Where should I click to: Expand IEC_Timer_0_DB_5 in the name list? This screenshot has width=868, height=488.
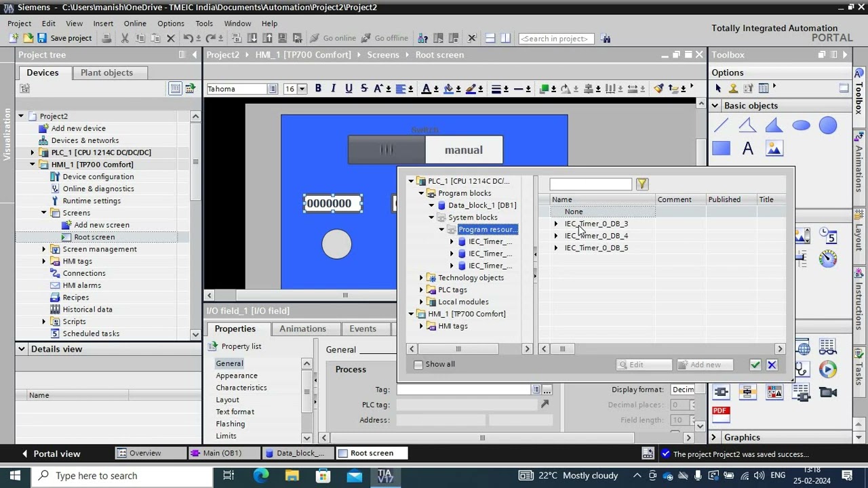pyautogui.click(x=556, y=248)
